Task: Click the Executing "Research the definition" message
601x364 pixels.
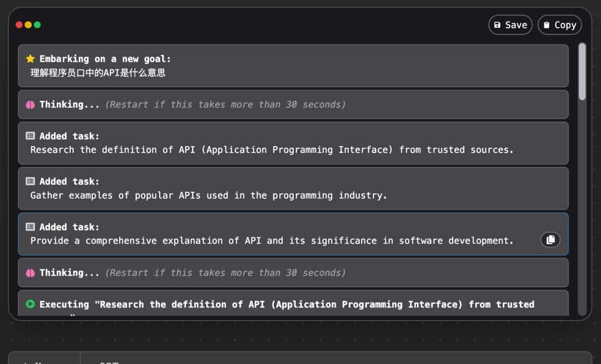Action: tap(287, 305)
